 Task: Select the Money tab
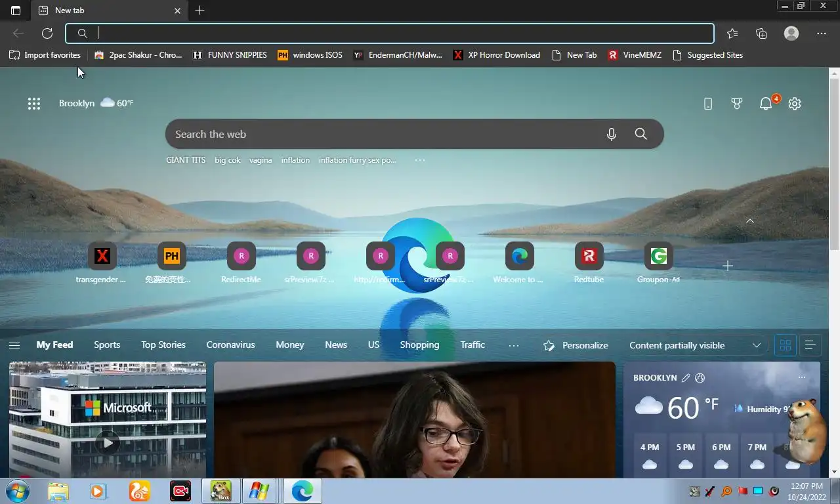click(x=290, y=345)
